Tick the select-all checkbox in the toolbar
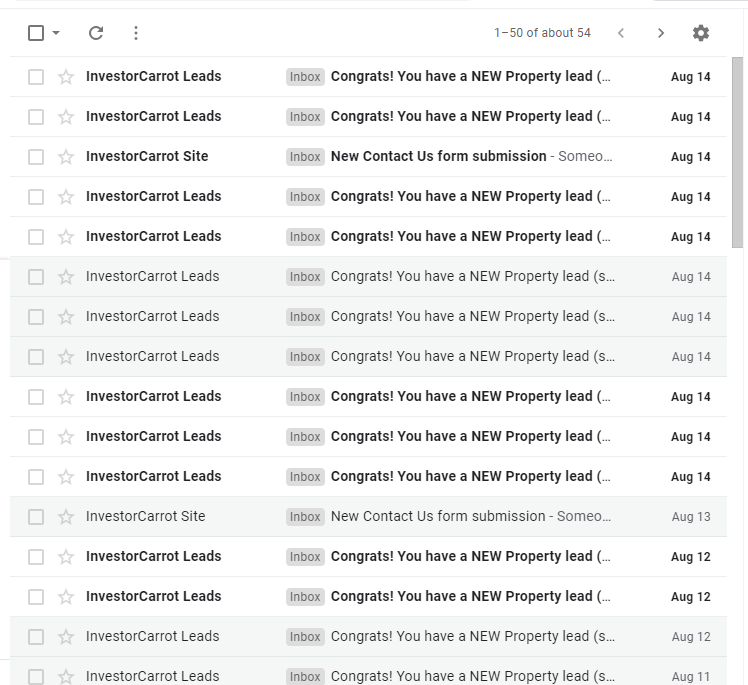 (36, 33)
